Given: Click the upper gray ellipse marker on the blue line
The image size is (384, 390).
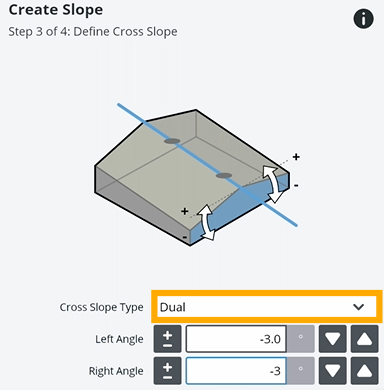Looking at the screenshot, I should 172,141.
